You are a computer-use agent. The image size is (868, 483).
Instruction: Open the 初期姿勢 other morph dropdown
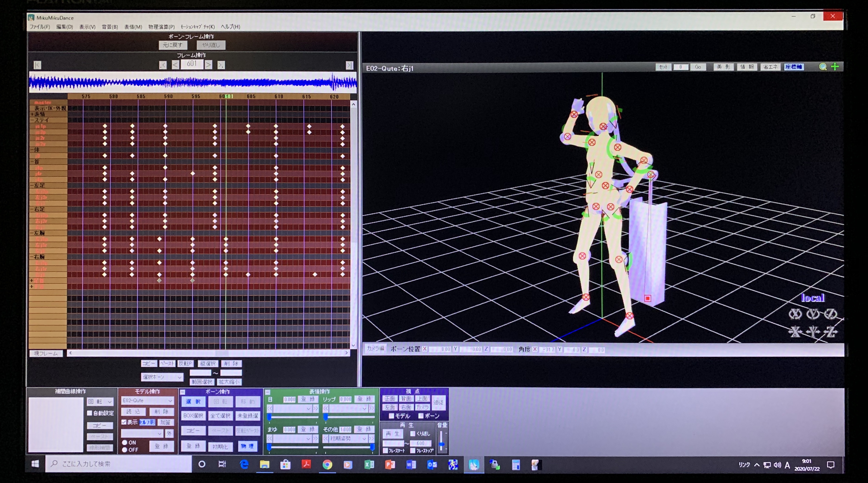coord(348,438)
